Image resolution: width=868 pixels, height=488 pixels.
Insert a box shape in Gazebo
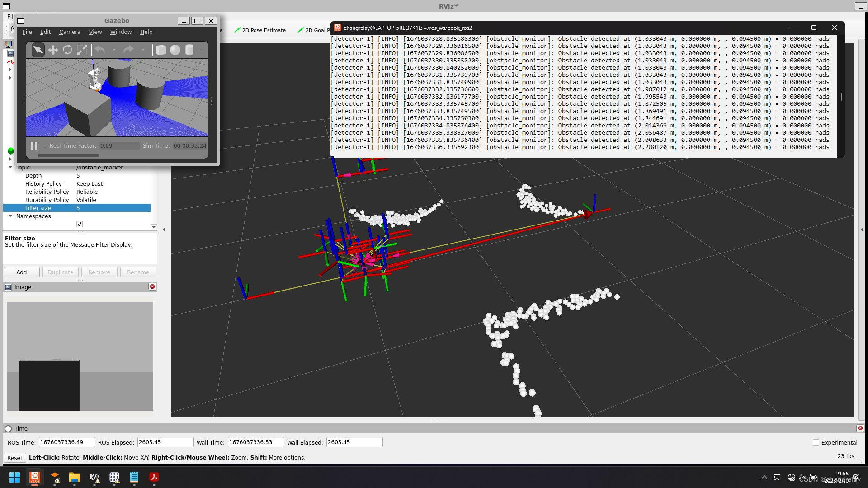point(160,50)
